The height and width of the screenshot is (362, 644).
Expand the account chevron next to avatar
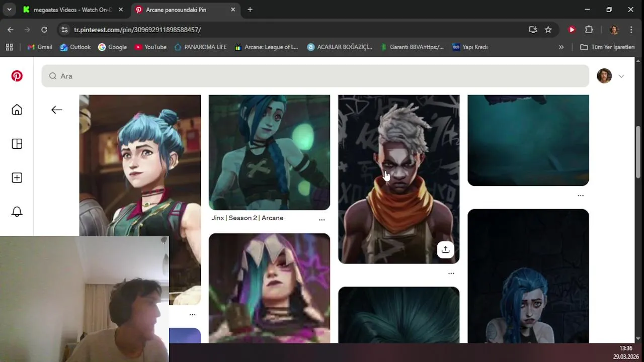(621, 76)
